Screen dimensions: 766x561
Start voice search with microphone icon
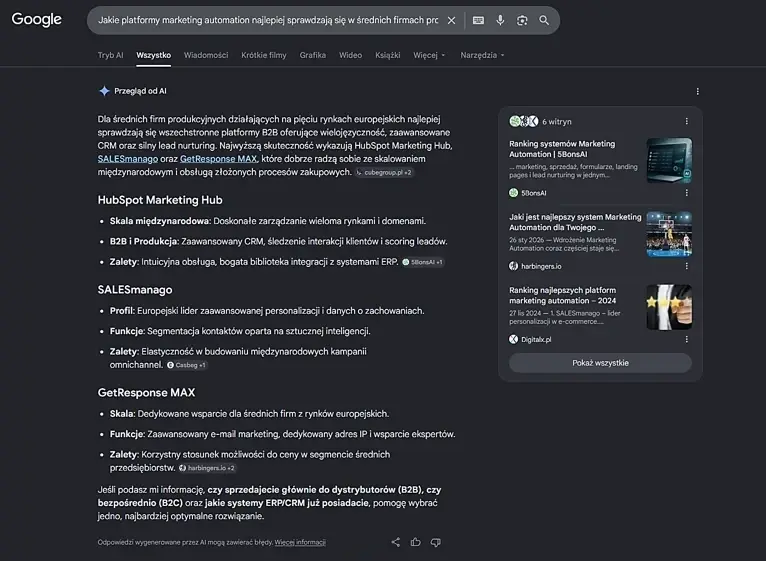500,21
